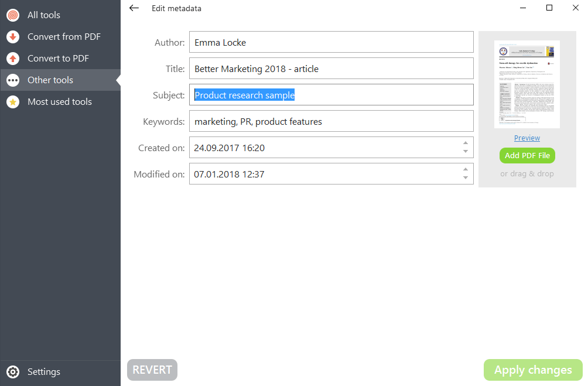The height and width of the screenshot is (386, 588).
Task: Click the Other tools ellipsis icon
Action: pyautogui.click(x=13, y=80)
